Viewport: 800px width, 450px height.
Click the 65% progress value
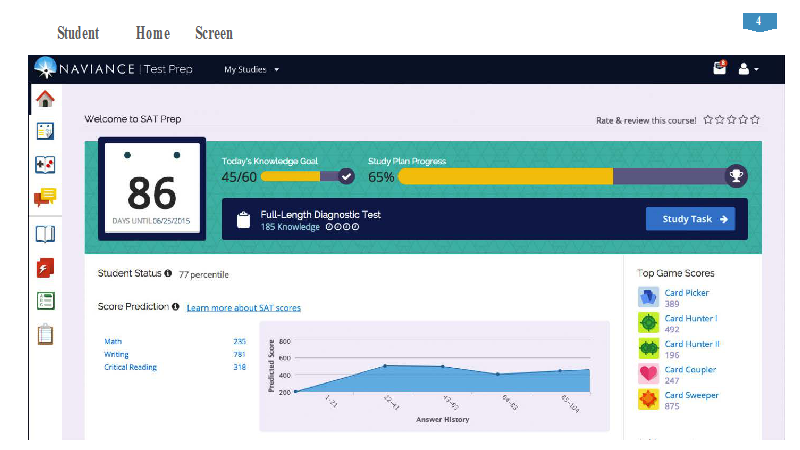(x=381, y=177)
